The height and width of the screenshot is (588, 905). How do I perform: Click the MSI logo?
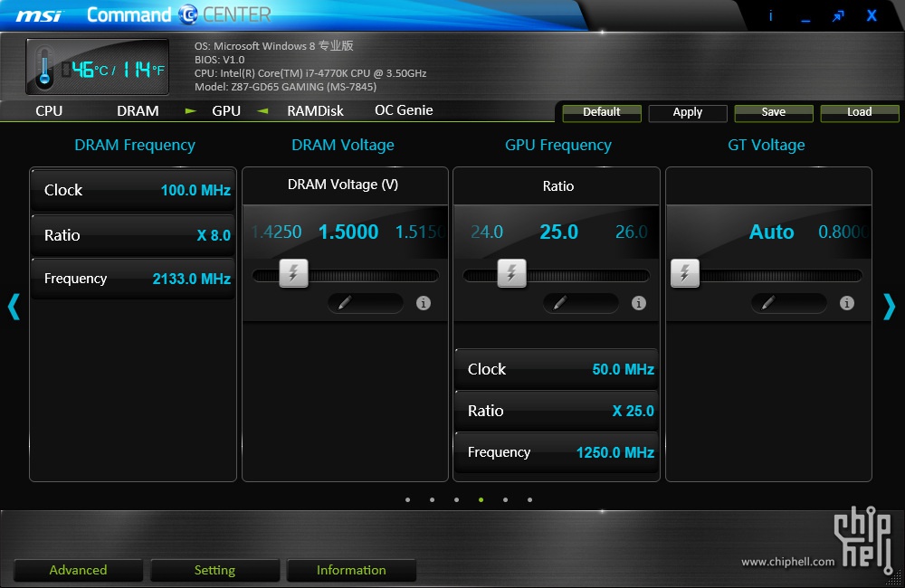(x=38, y=15)
